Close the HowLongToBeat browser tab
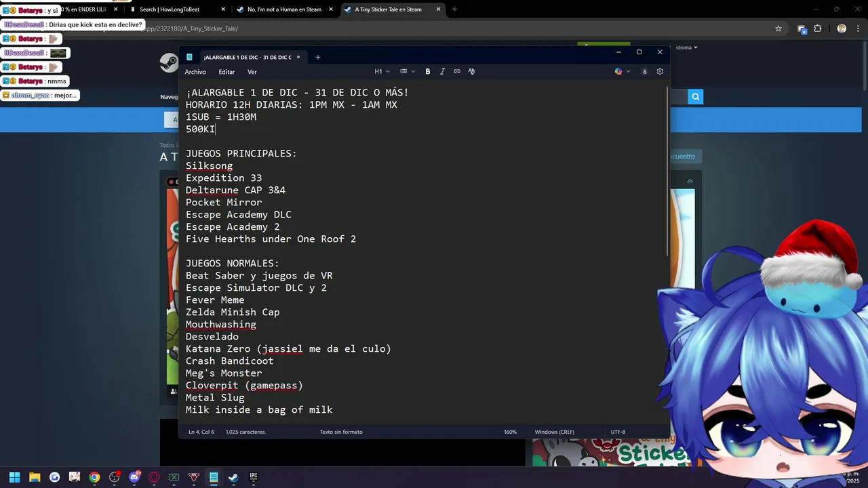 224,9
